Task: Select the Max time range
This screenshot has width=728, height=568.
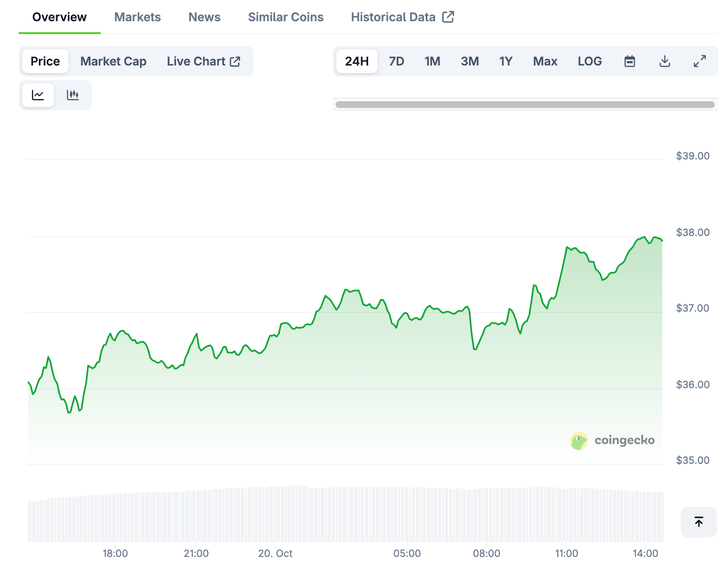Action: click(545, 61)
